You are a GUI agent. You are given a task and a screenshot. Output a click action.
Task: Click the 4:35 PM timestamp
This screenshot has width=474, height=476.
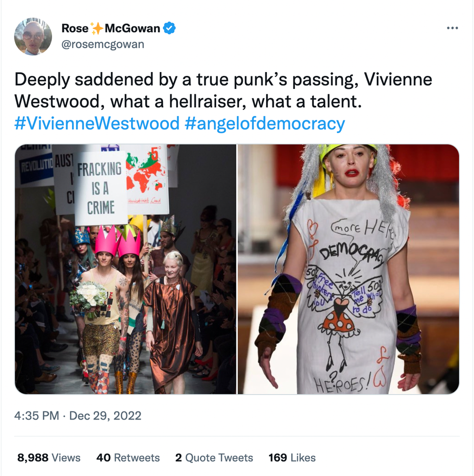(x=36, y=416)
